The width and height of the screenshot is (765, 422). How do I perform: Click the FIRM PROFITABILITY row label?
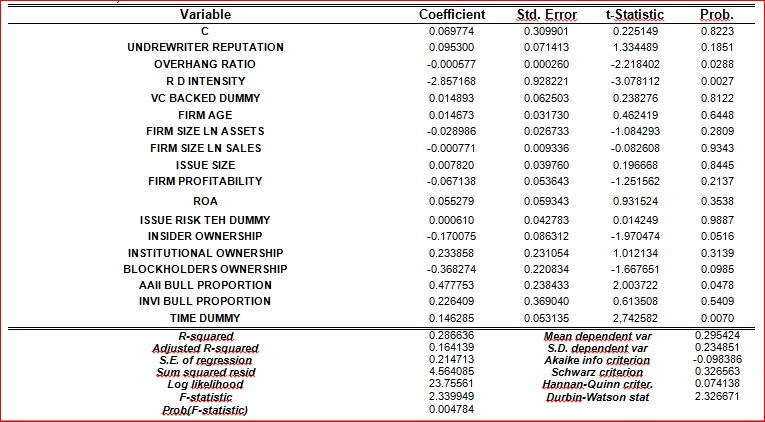click(205, 181)
